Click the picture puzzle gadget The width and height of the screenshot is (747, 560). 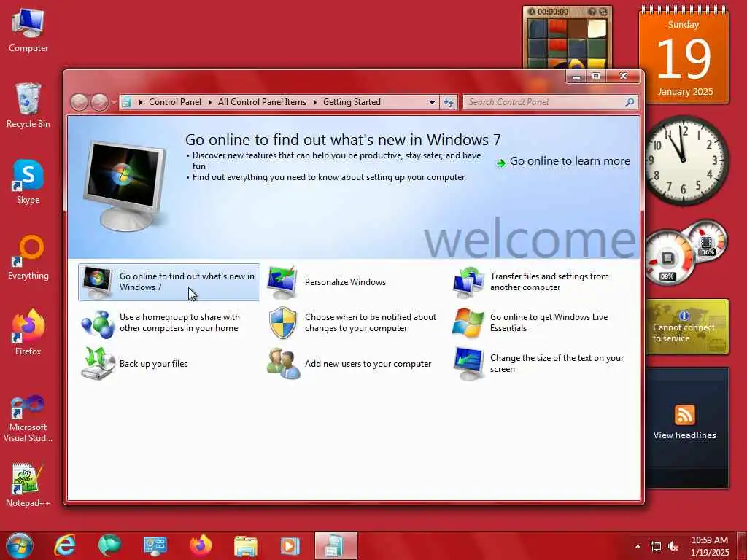[x=567, y=38]
